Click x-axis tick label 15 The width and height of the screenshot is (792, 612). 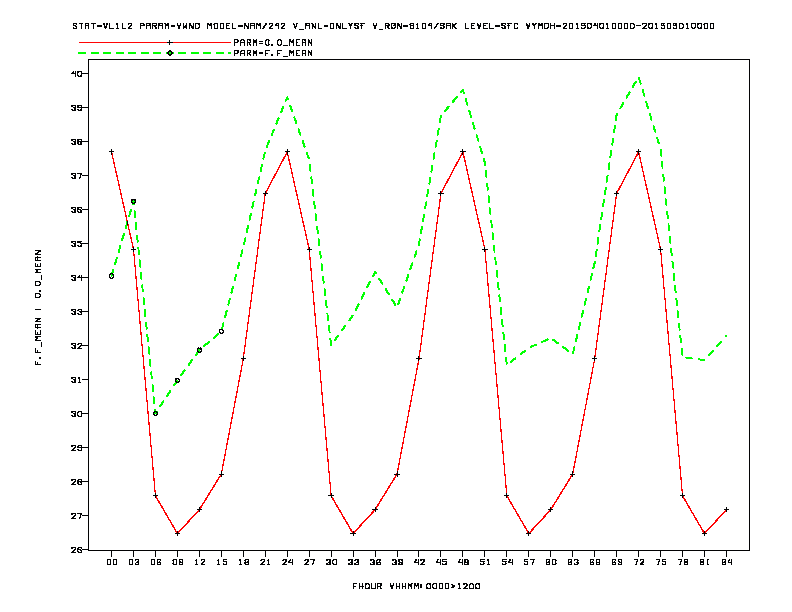[221, 562]
